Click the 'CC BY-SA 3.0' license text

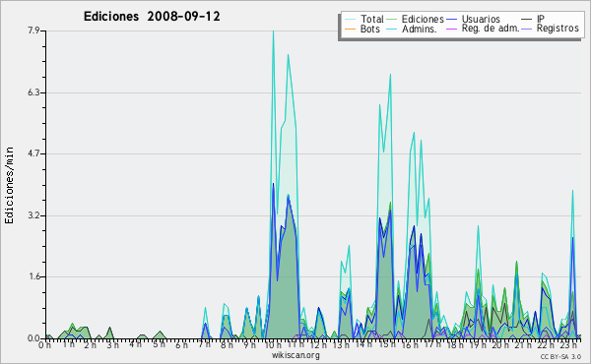click(x=560, y=356)
